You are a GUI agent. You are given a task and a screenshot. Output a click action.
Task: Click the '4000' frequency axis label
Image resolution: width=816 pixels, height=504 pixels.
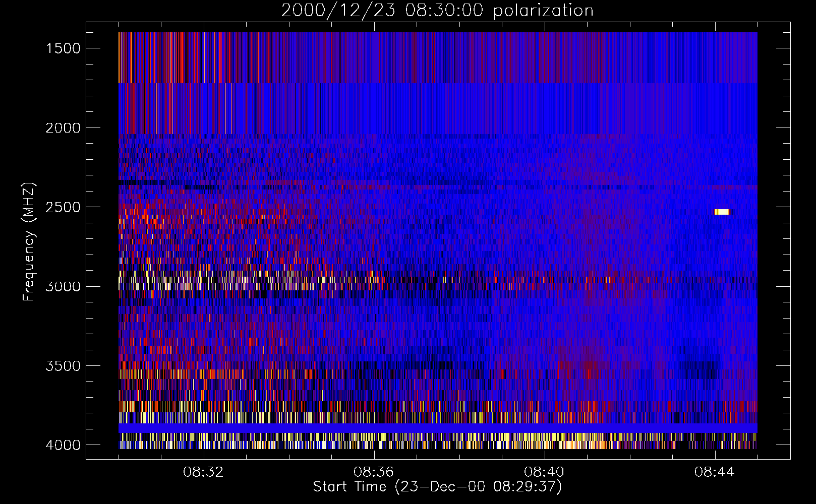63,445
